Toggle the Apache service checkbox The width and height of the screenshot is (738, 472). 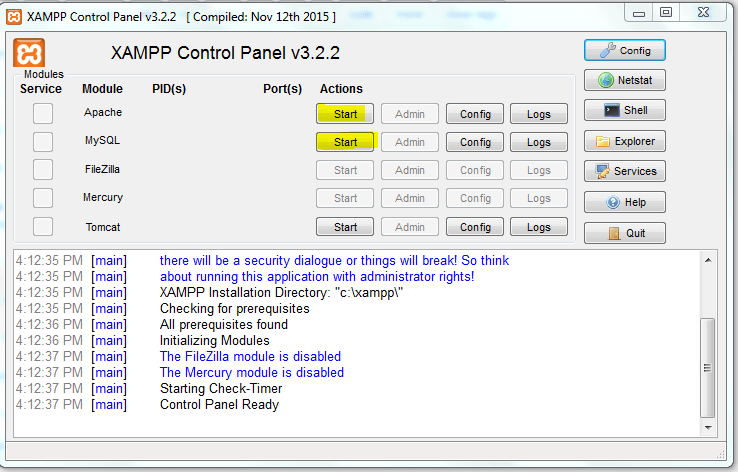pyautogui.click(x=42, y=114)
